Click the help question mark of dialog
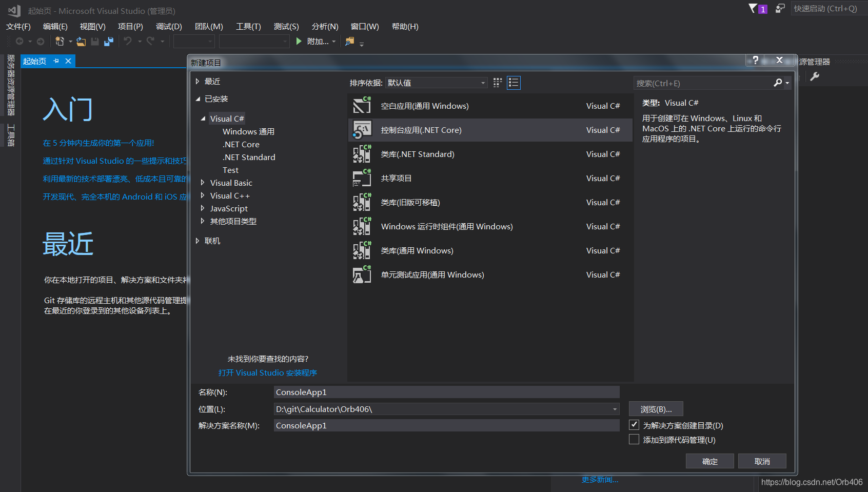The width and height of the screenshot is (868, 492). click(755, 60)
